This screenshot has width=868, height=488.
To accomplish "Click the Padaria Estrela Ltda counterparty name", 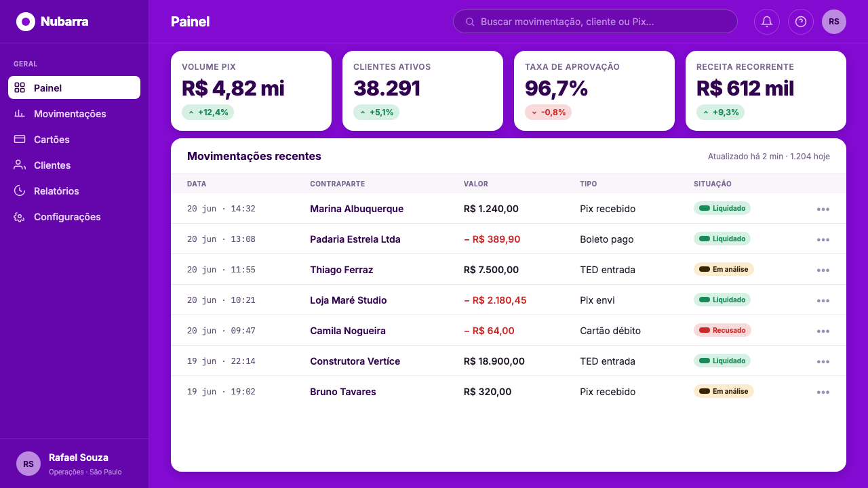I will pos(355,239).
